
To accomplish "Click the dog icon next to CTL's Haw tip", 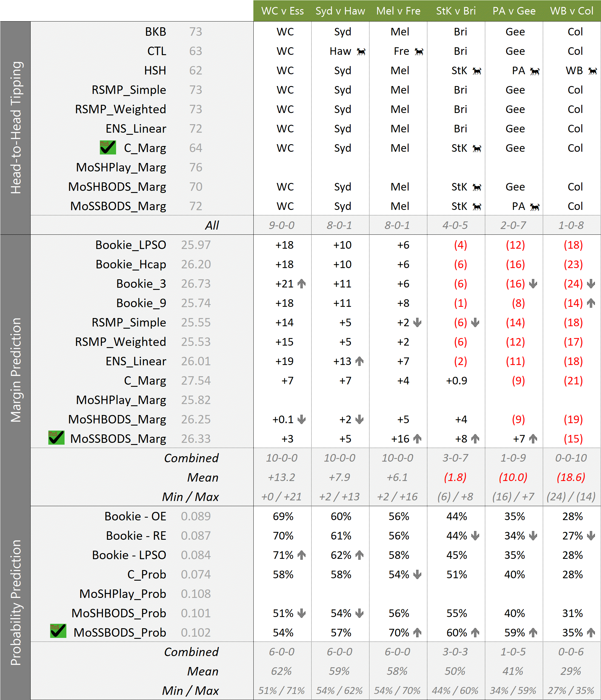I will coord(361,52).
